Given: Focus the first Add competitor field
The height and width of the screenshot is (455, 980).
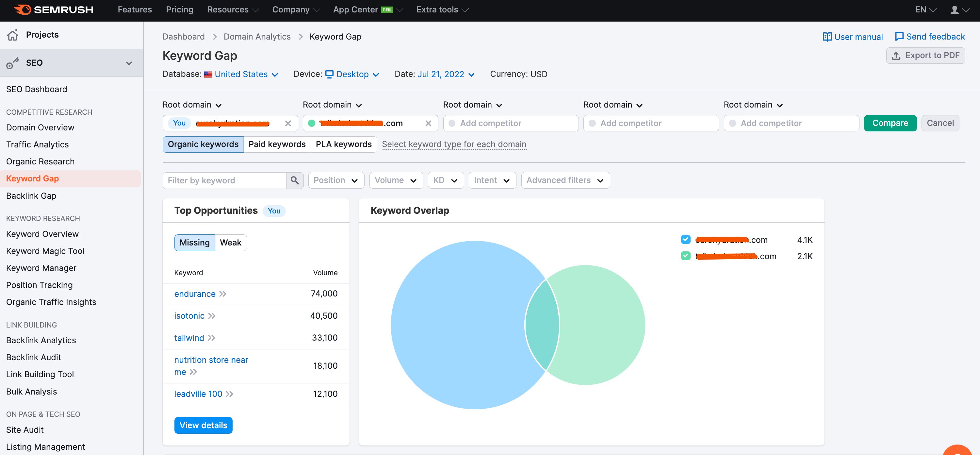Looking at the screenshot, I should pos(511,123).
